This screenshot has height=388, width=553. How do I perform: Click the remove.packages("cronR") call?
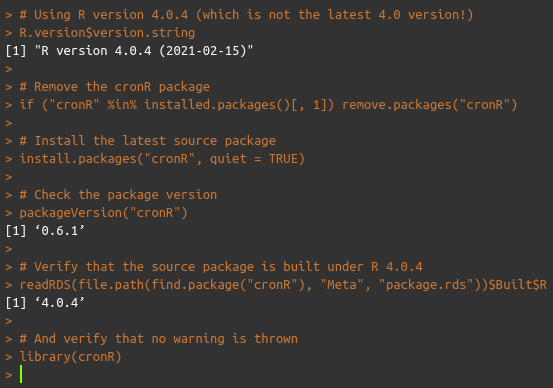(x=430, y=105)
